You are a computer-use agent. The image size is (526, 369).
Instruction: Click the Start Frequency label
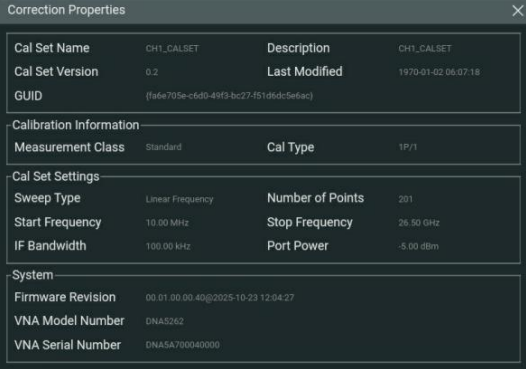coord(58,222)
